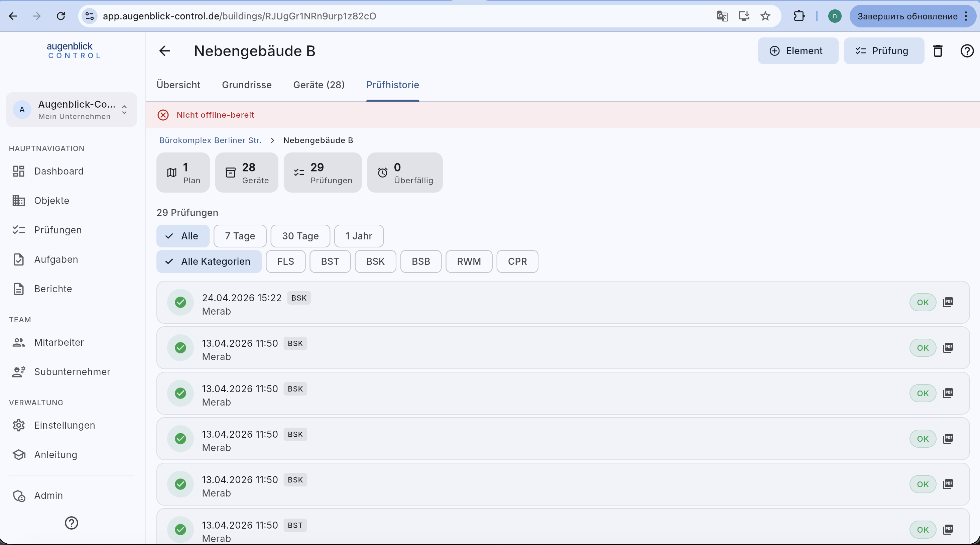Image resolution: width=980 pixels, height=545 pixels.
Task: Delete building with the trash icon
Action: point(938,50)
